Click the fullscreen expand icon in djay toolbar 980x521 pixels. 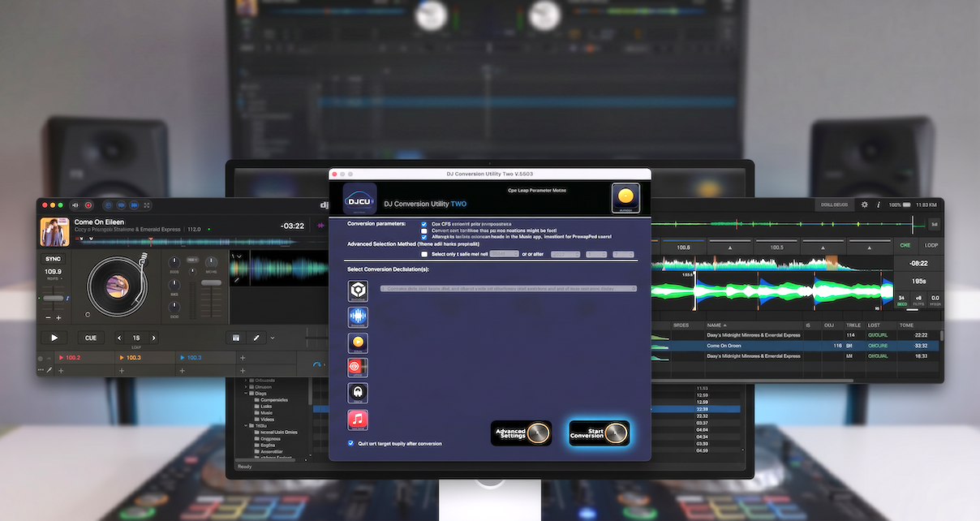147,205
